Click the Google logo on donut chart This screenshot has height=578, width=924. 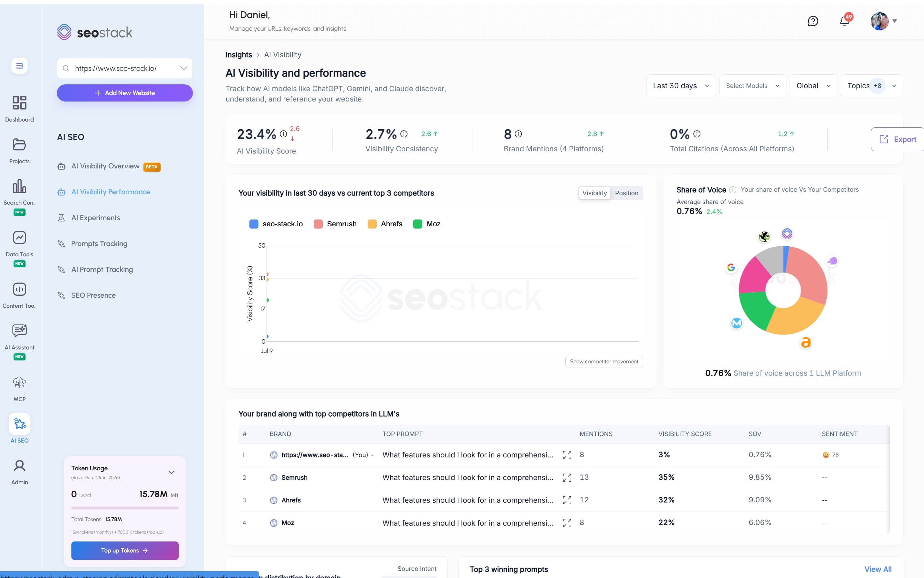(731, 268)
